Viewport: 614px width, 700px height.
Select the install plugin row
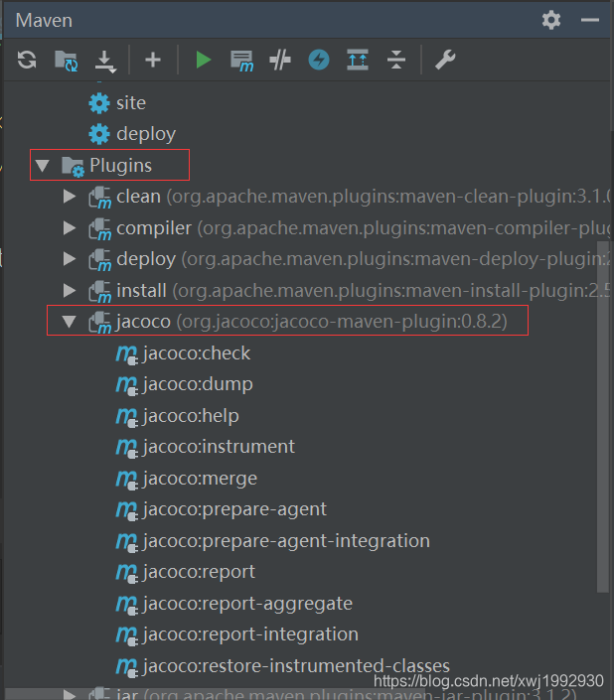(307, 291)
